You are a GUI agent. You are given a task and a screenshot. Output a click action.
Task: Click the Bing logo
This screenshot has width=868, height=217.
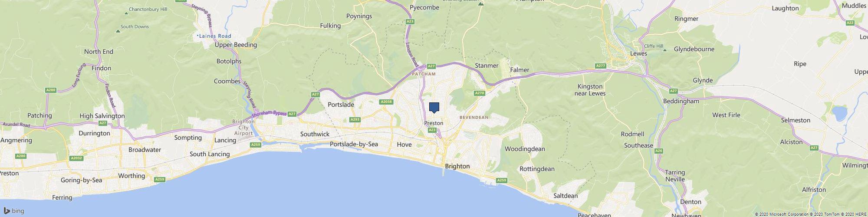coord(14,211)
